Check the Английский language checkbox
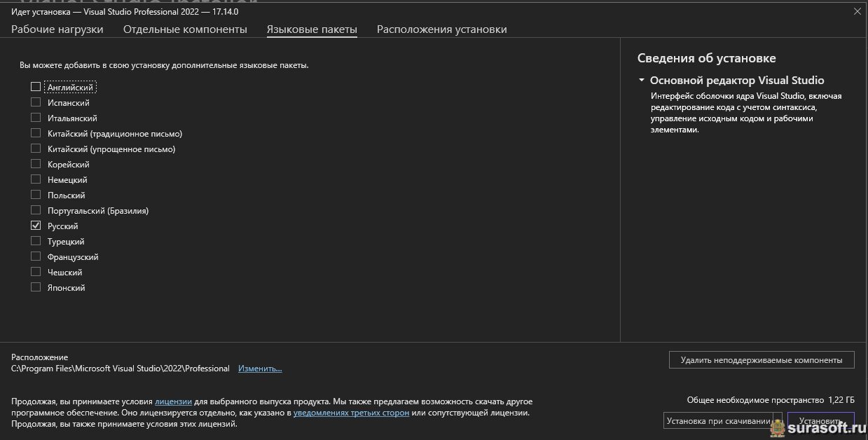Screen dimensions: 868x440 36,87
